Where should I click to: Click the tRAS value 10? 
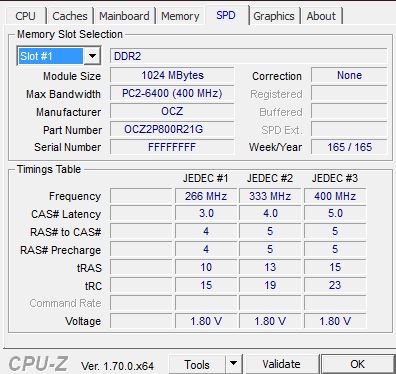206,267
